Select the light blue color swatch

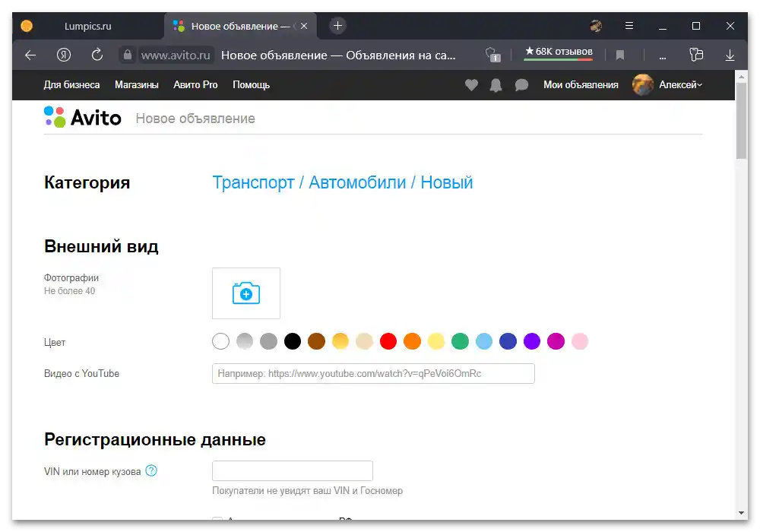click(483, 341)
